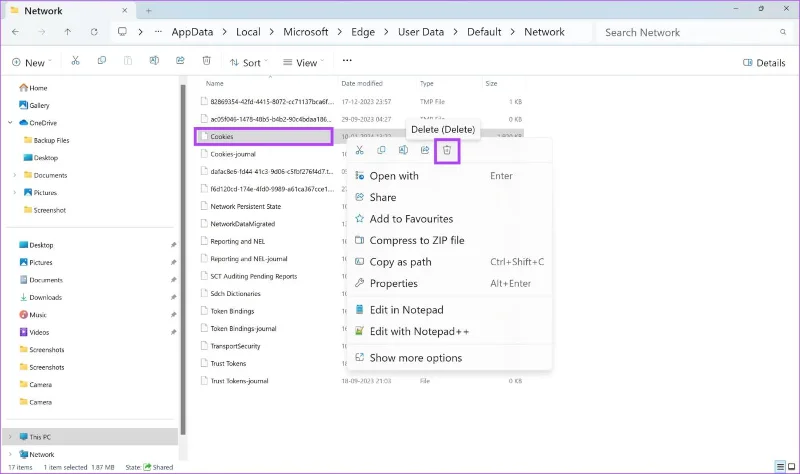This screenshot has height=474, width=800.
Task: Click the Rename icon in context menu
Action: click(x=403, y=150)
